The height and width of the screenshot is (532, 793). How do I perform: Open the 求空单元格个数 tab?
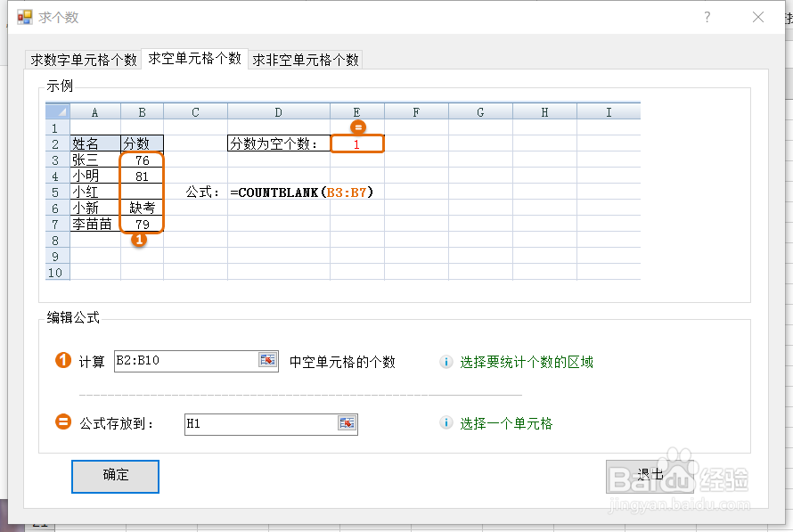196,60
